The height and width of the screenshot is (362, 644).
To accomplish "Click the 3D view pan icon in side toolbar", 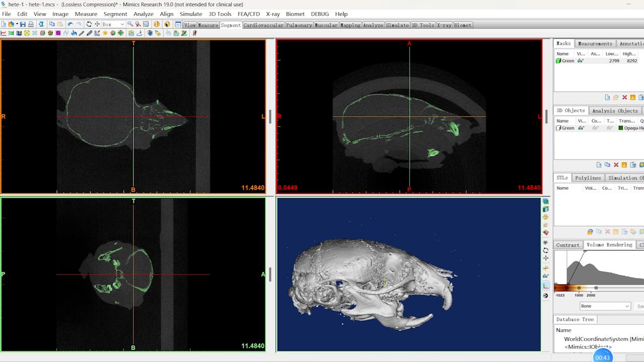I will (x=545, y=258).
